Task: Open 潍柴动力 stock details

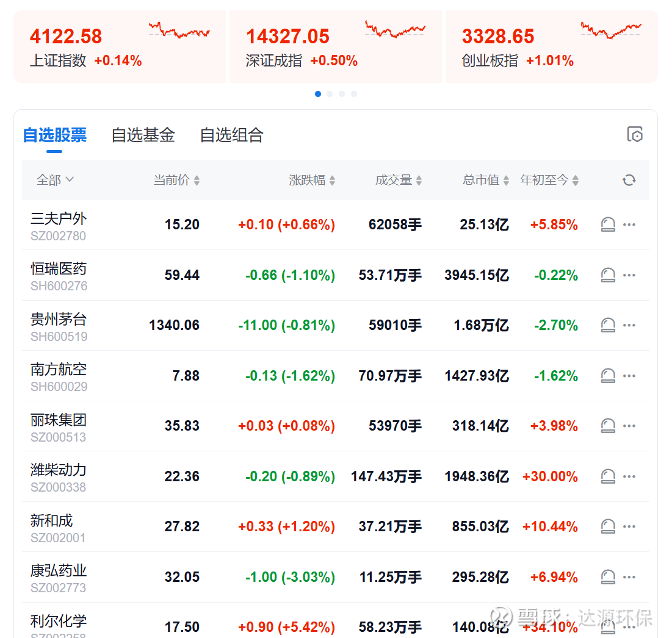Action: (58, 470)
